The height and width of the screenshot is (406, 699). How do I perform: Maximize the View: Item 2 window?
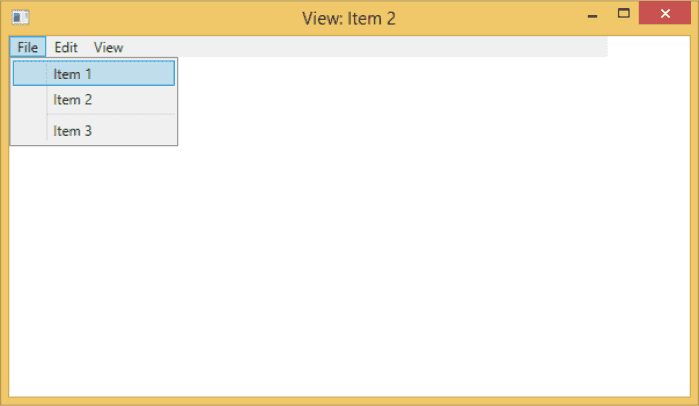click(x=623, y=13)
